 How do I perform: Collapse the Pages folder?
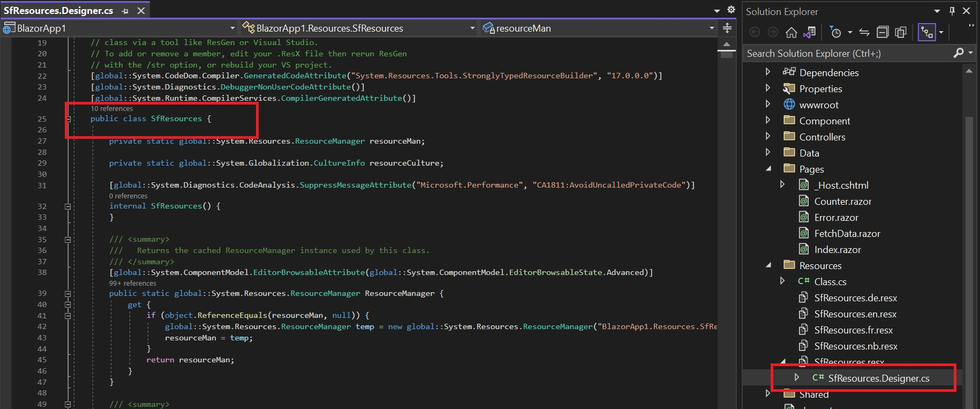(x=768, y=168)
